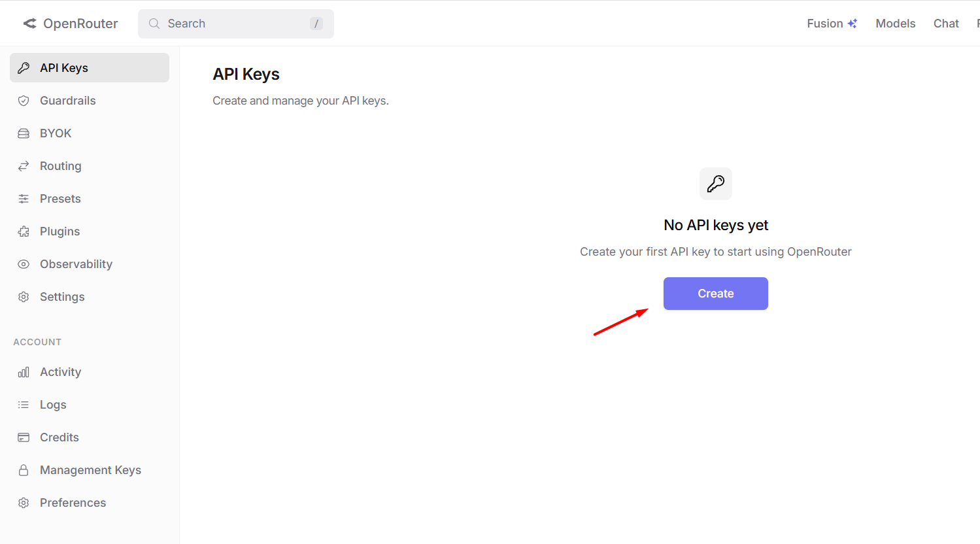Image resolution: width=980 pixels, height=544 pixels.
Task: Select the API Keys key icon
Action: pyautogui.click(x=24, y=67)
